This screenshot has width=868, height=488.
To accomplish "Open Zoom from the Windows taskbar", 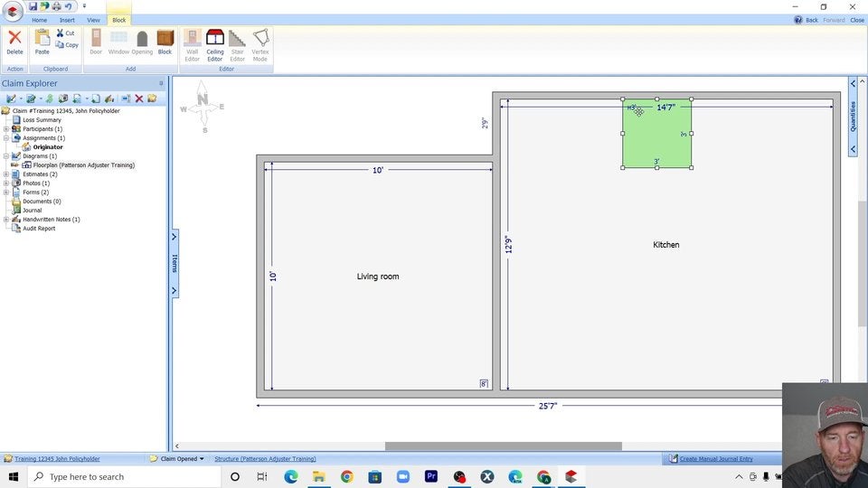I will (x=403, y=476).
